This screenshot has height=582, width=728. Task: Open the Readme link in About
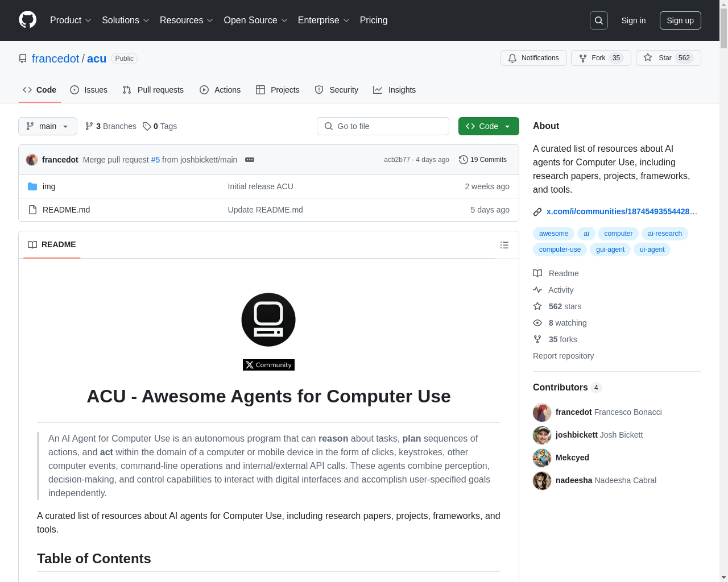[x=556, y=273]
